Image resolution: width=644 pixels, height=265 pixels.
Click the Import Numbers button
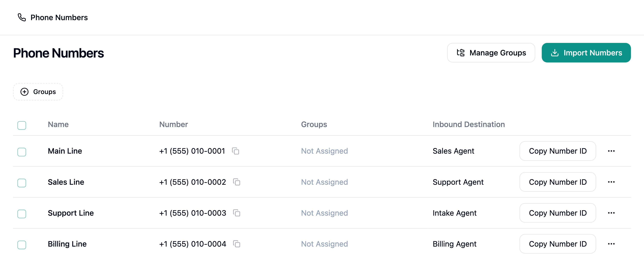pyautogui.click(x=586, y=53)
